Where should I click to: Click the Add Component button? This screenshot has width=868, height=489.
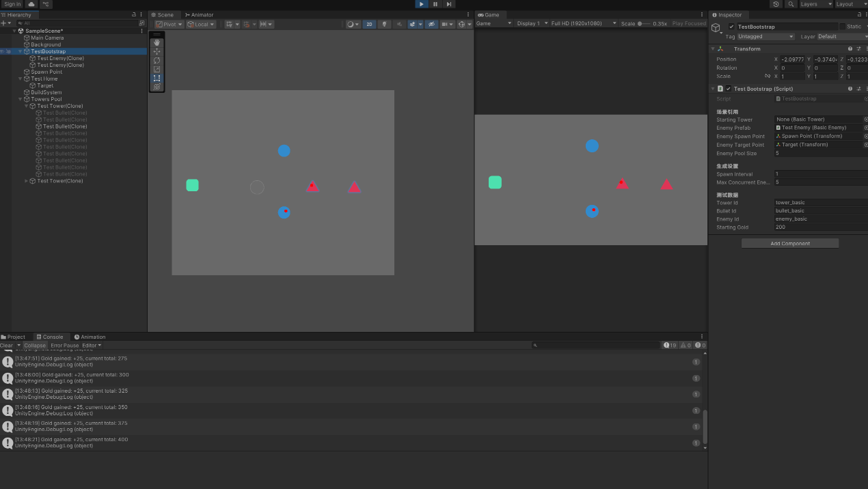[x=789, y=243]
